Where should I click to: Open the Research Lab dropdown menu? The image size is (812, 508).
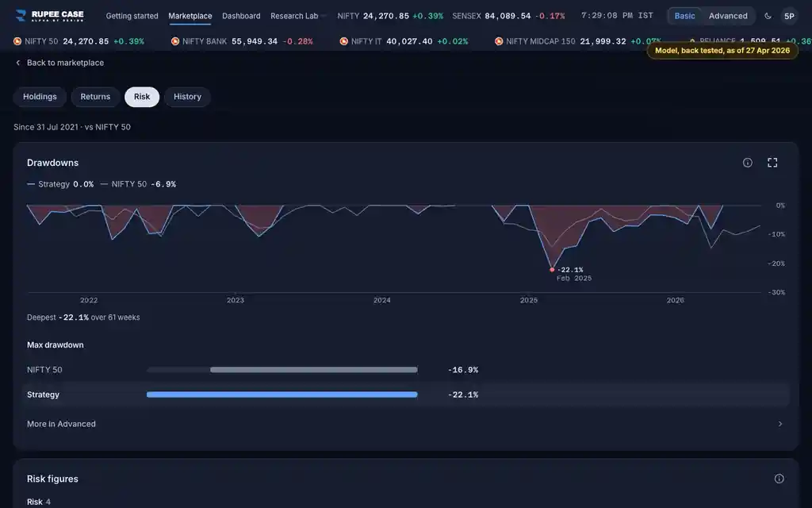point(298,16)
